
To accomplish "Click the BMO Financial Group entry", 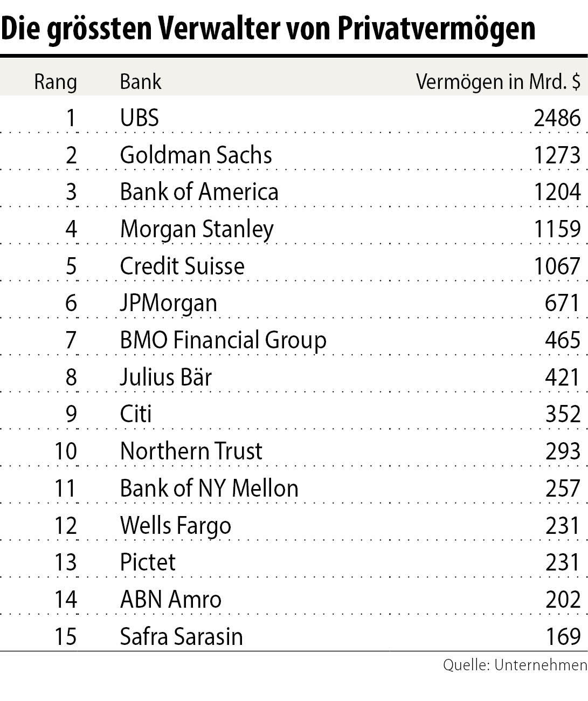I will pyautogui.click(x=223, y=340).
